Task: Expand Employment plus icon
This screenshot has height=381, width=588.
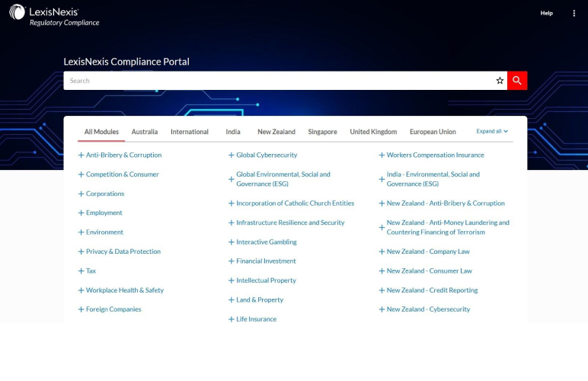Action: [81, 213]
